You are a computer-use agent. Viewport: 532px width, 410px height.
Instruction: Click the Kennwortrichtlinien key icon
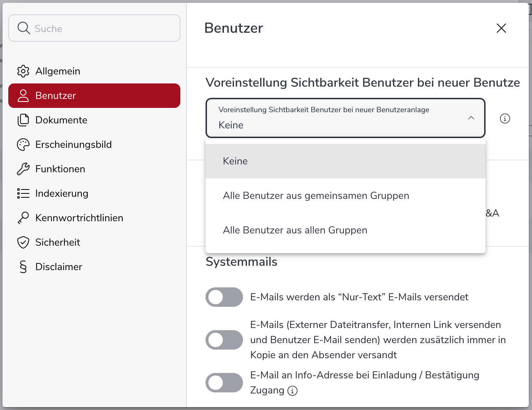click(x=23, y=218)
